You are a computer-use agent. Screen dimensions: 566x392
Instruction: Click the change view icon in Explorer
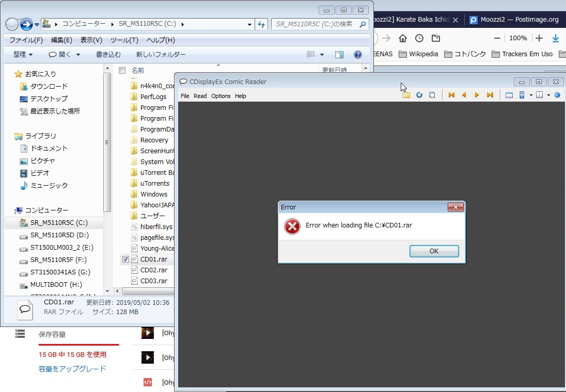coord(311,55)
